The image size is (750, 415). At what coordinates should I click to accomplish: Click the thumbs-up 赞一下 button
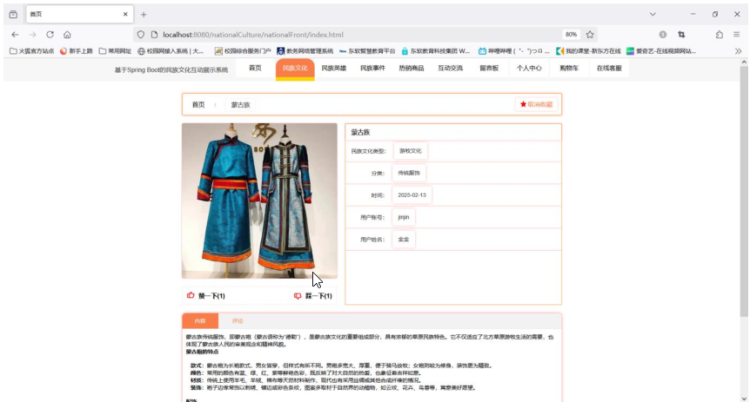pos(206,296)
